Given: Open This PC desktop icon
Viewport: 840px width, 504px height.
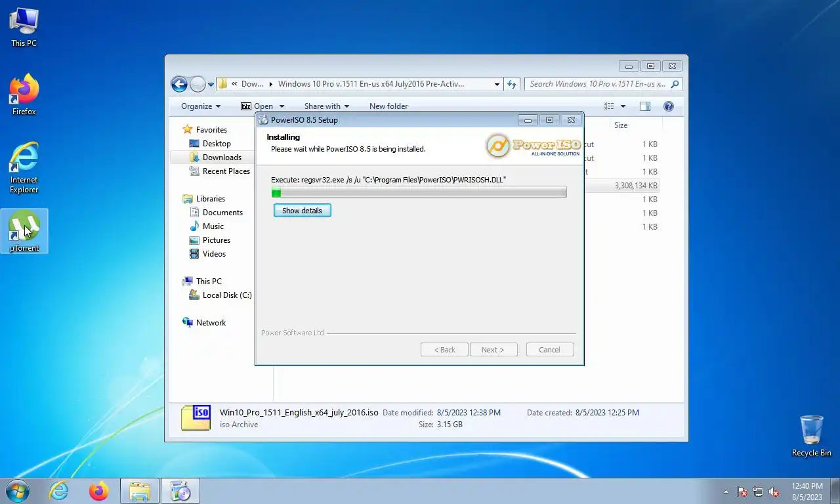Looking at the screenshot, I should tap(24, 28).
